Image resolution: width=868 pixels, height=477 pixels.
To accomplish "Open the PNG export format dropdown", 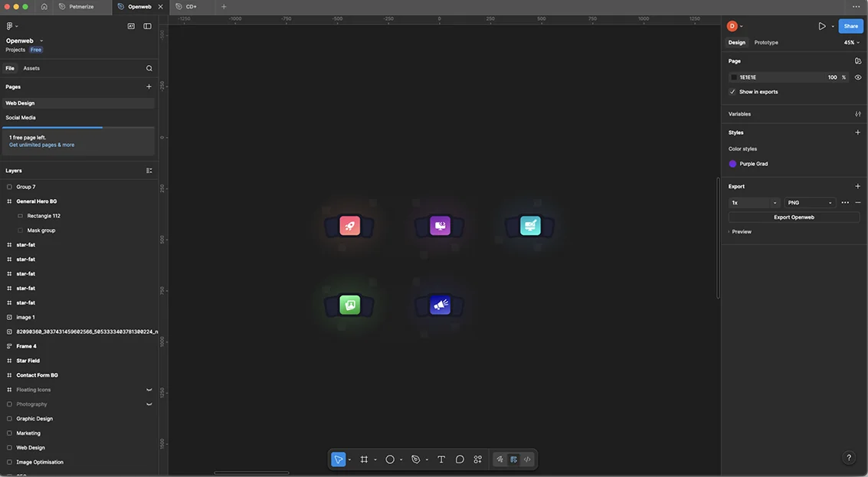I will (x=810, y=203).
